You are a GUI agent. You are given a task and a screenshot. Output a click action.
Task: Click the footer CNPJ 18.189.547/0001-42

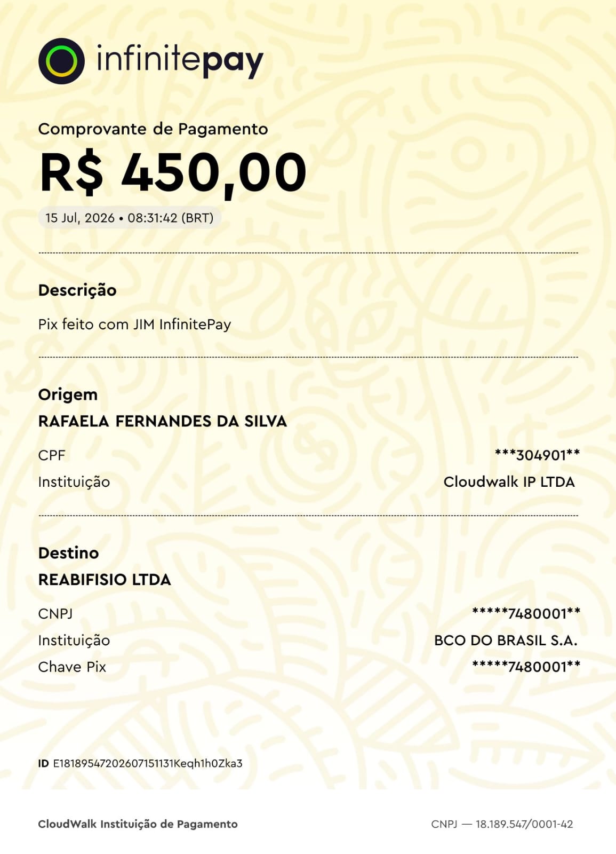[502, 824]
